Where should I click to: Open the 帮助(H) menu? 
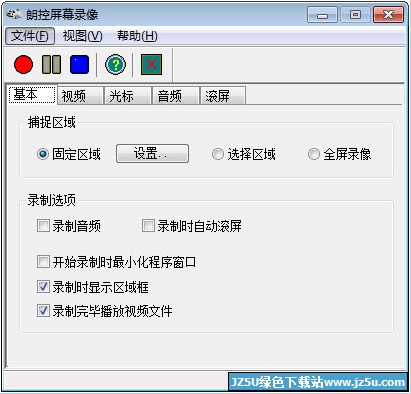click(137, 36)
